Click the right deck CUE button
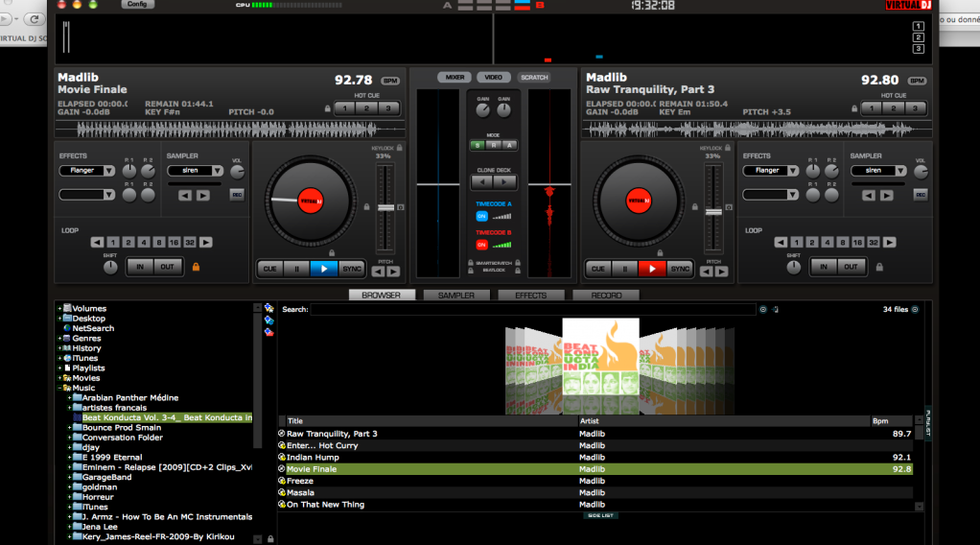 point(598,269)
